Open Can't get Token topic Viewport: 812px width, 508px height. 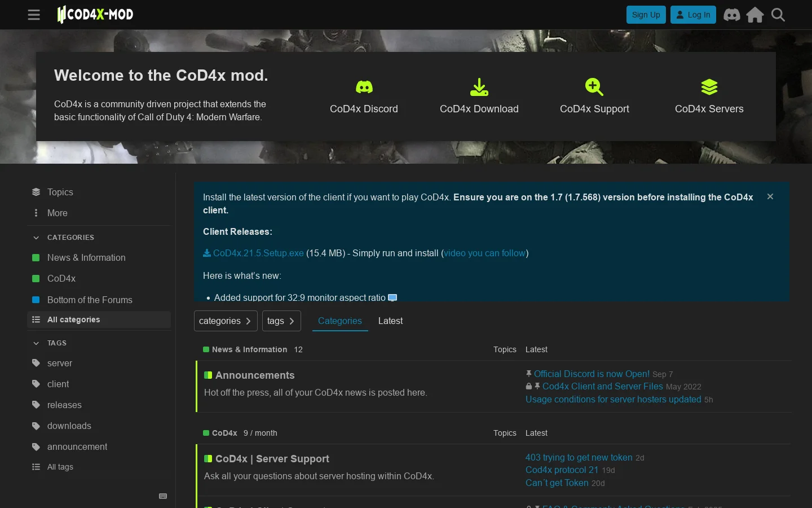[x=557, y=483]
